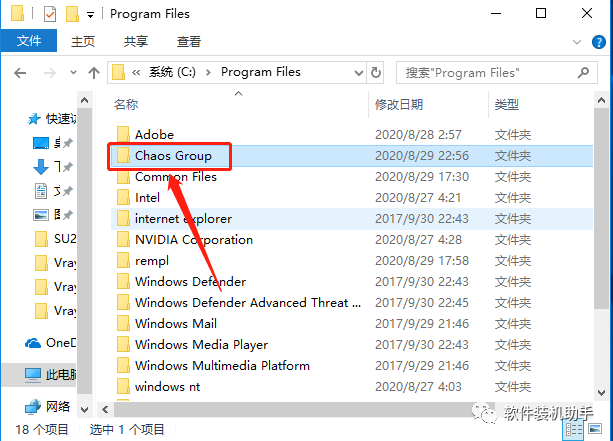This screenshot has height=441, width=613.
Task: Click the search magnifier icon
Action: pos(583,73)
